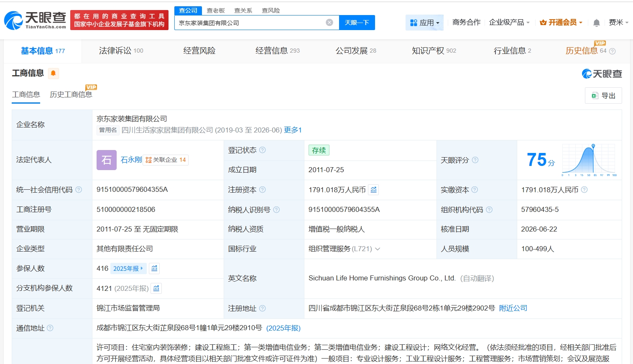
Task: Click the help icon next to 注册地址
Action: click(263, 308)
